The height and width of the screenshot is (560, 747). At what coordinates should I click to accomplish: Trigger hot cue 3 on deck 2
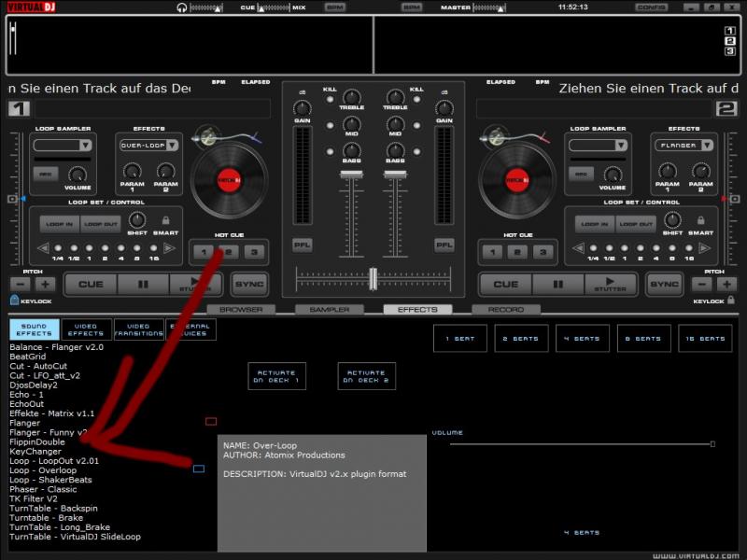pyautogui.click(x=543, y=252)
